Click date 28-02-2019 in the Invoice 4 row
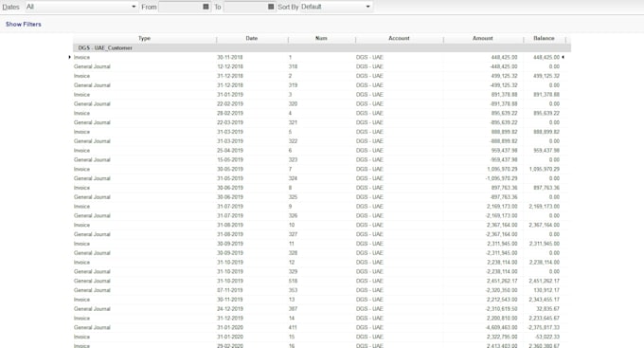The width and height of the screenshot is (644, 348). pyautogui.click(x=230, y=113)
